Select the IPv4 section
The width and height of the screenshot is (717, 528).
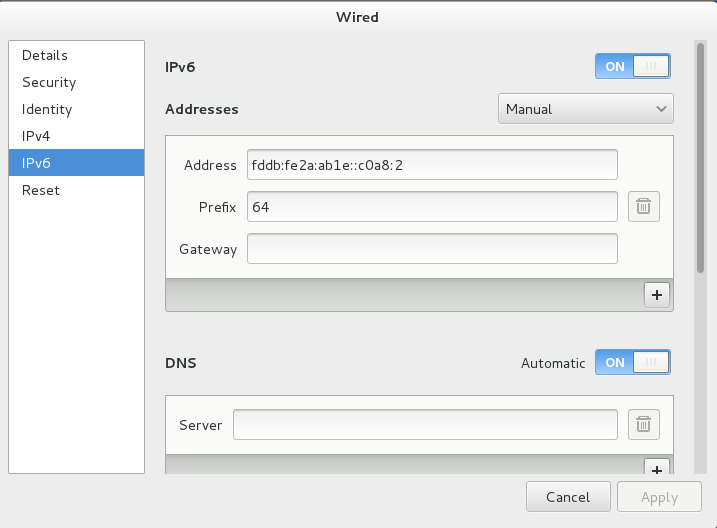click(x=76, y=136)
